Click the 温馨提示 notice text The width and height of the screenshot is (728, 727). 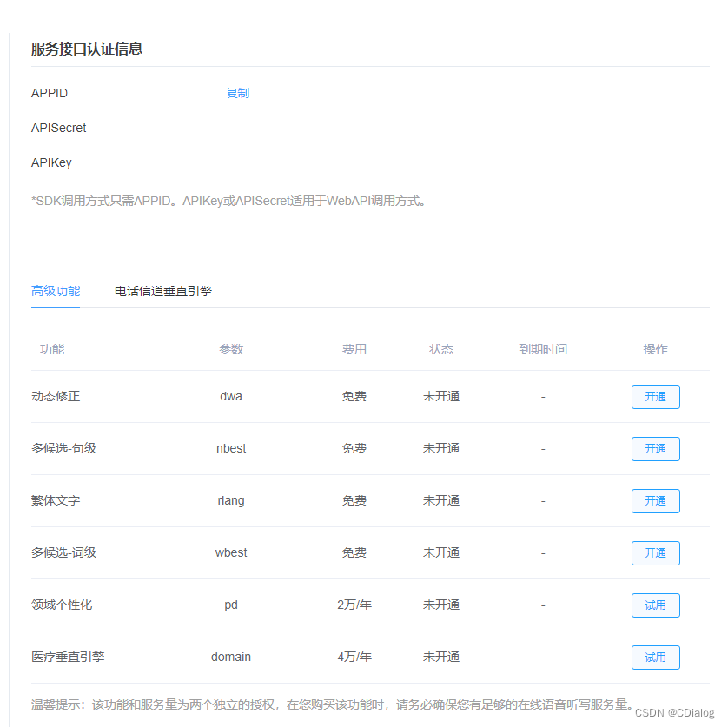point(332,704)
